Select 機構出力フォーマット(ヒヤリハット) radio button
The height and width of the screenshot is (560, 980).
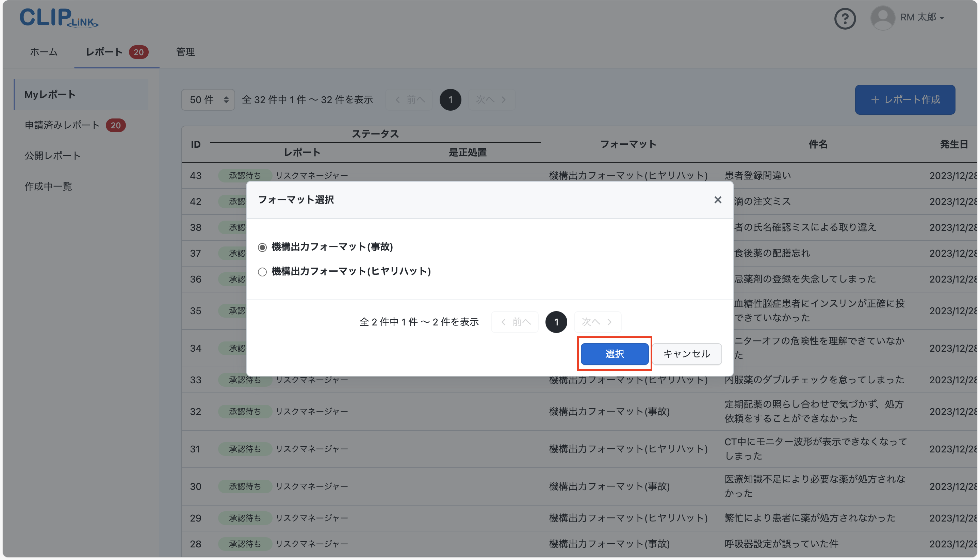(263, 272)
